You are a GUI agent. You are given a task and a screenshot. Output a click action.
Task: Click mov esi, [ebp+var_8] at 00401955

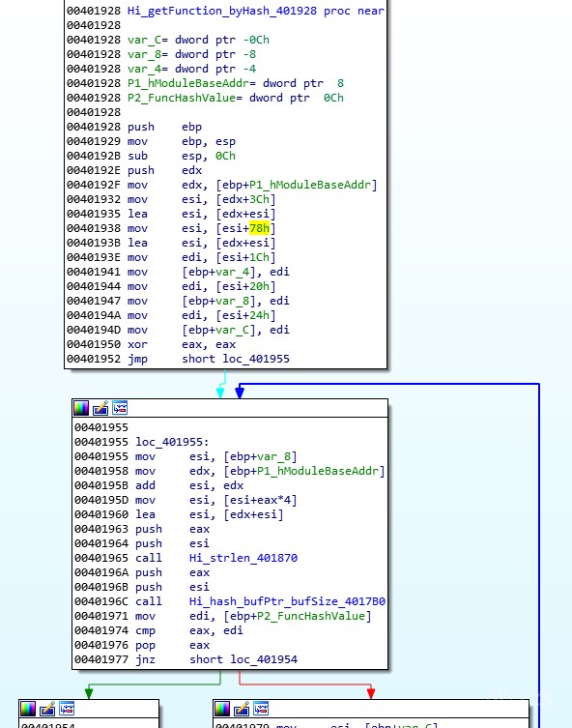(216, 456)
